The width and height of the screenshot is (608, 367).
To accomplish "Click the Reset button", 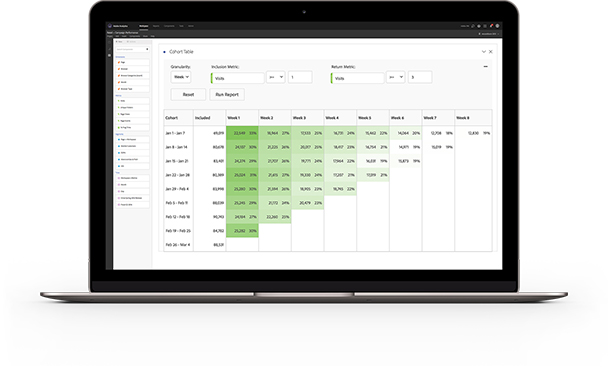I will point(188,94).
